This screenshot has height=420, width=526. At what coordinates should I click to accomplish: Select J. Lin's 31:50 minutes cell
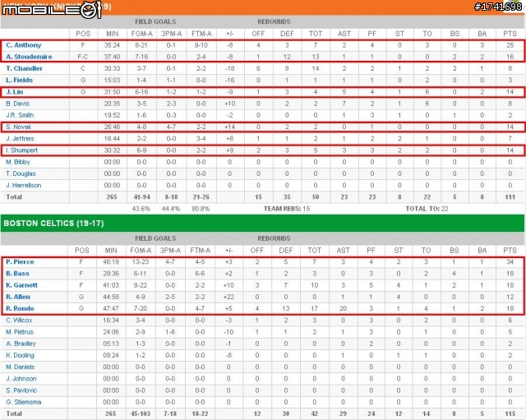click(112, 92)
